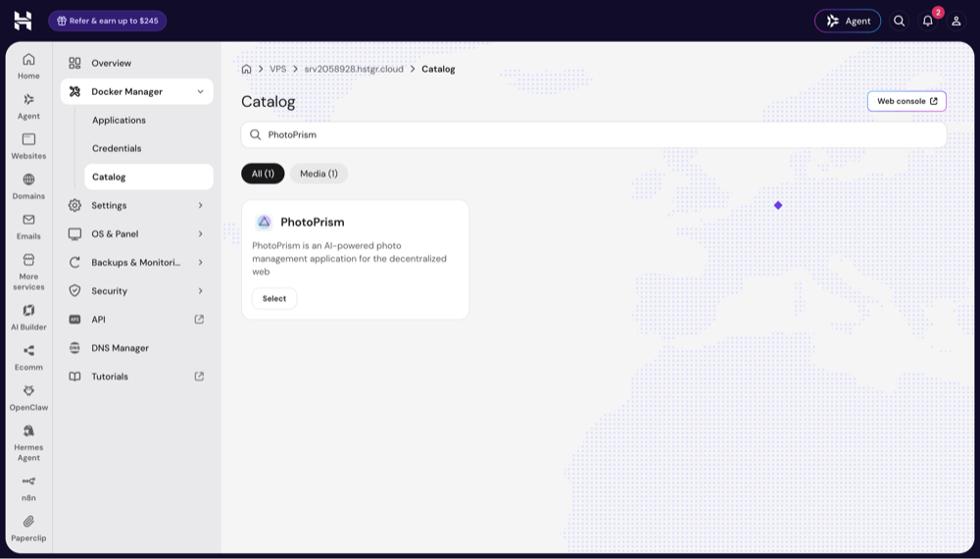Click the Docker Manager wrench icon
The height and width of the screenshot is (559, 980).
[75, 92]
